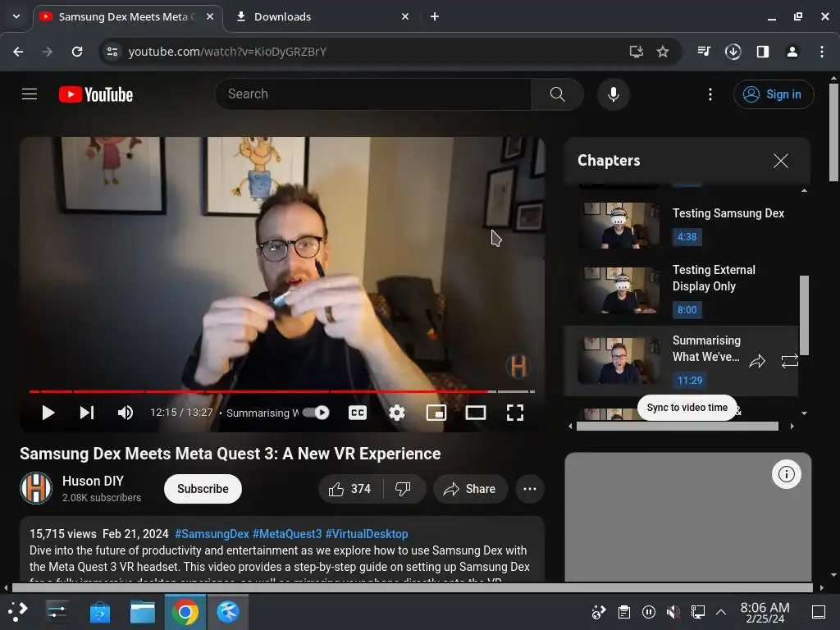Open the Huson DIY channel name link
Screen dimensions: 840x630
(x=93, y=481)
